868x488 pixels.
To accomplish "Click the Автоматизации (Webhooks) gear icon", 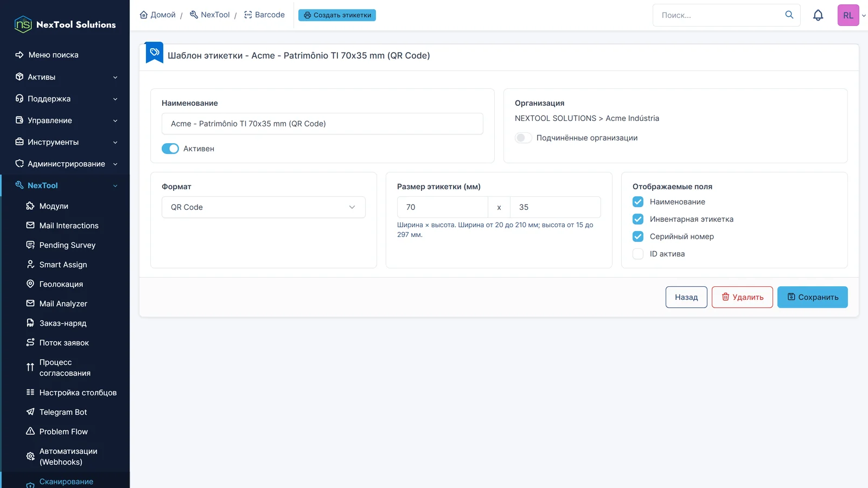I will [30, 457].
